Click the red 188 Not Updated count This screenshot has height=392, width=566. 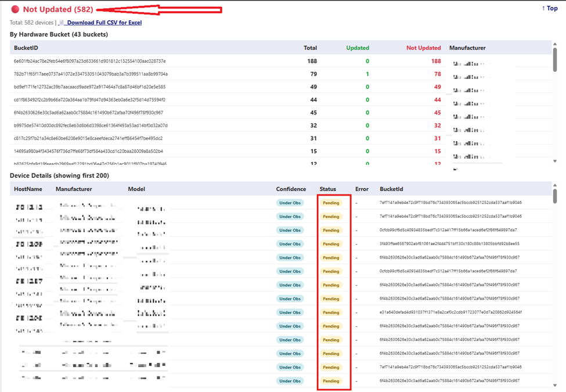click(x=435, y=61)
